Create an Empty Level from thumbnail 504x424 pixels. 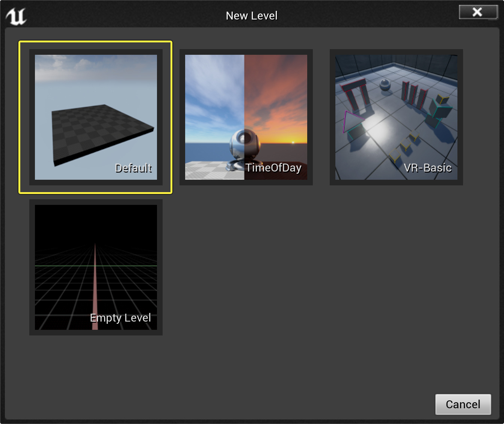point(96,267)
